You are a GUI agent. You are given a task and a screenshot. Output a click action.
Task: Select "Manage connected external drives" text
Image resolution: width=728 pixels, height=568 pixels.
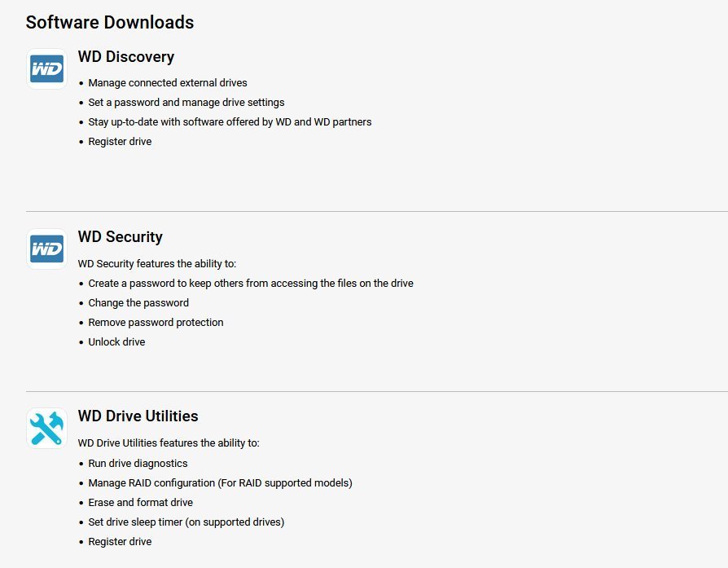coord(168,83)
